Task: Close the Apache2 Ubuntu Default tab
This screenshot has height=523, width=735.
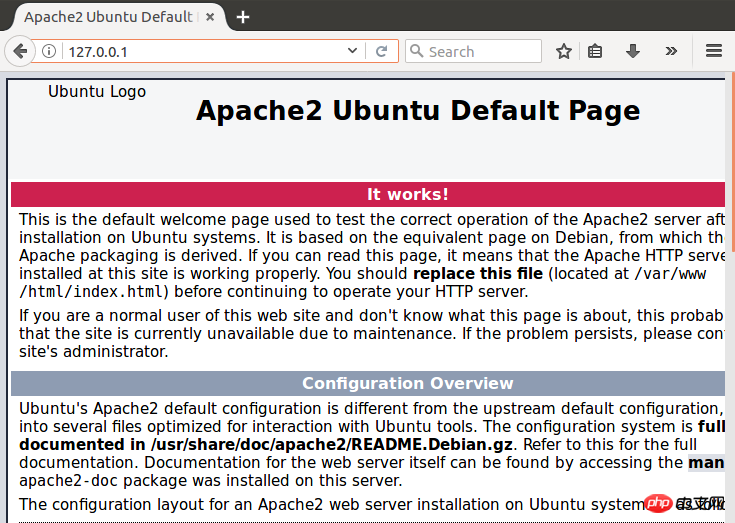Action: [x=210, y=17]
